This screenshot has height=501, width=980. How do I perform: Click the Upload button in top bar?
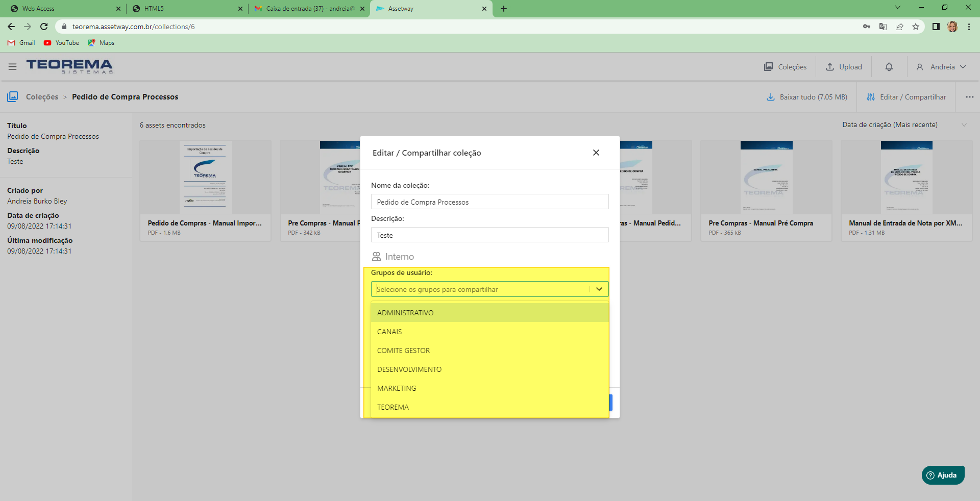844,67
